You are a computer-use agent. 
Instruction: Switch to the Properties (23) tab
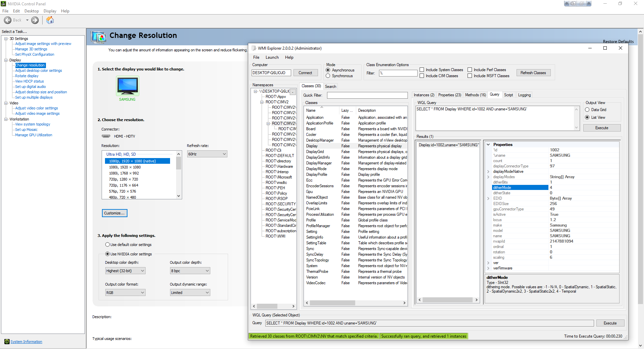tap(449, 95)
